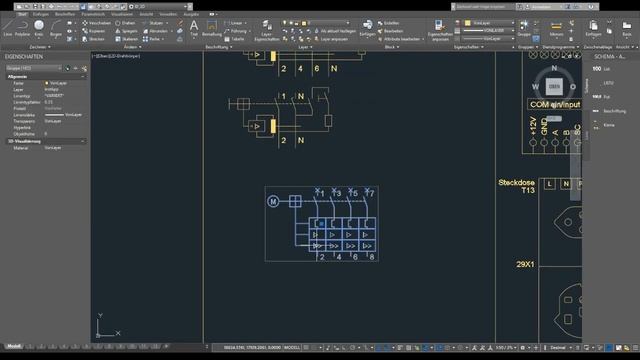Expand the Block panel dropdown

(x=392, y=47)
